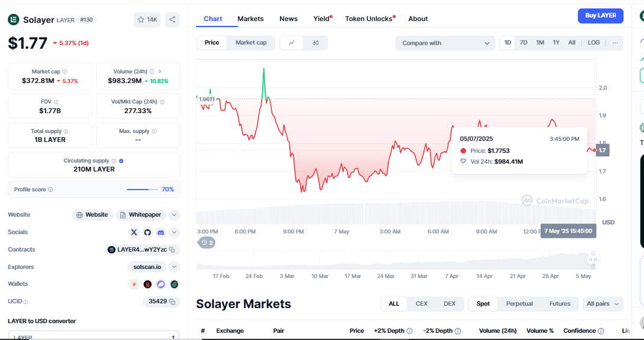Open the share icon button
The width and height of the screenshot is (644, 340).
[173, 20]
